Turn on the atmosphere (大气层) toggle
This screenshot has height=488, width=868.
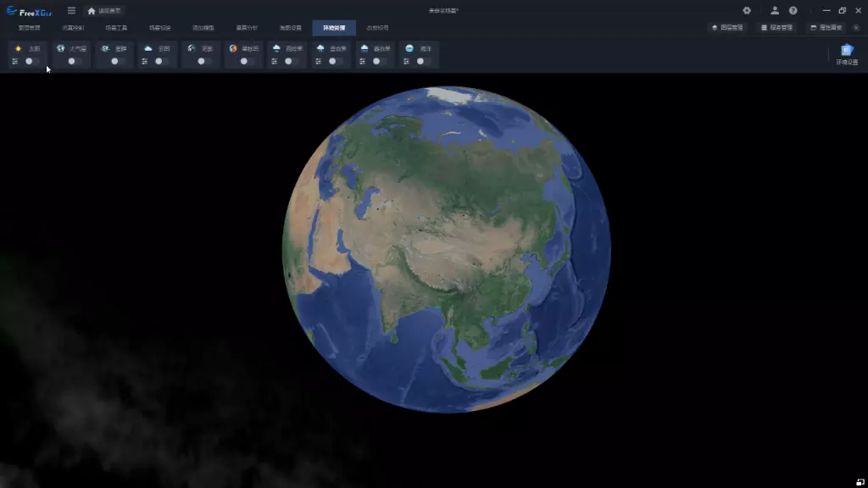(x=75, y=61)
